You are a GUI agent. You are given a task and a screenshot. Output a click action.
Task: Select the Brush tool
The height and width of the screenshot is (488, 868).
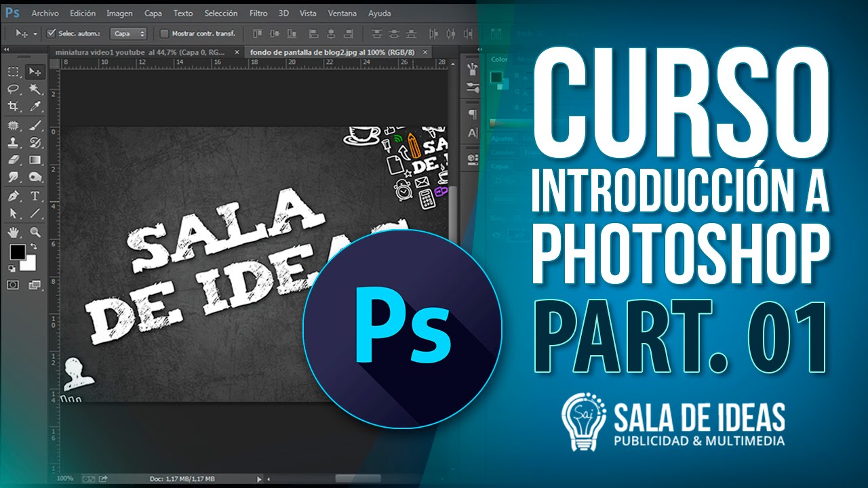point(35,125)
